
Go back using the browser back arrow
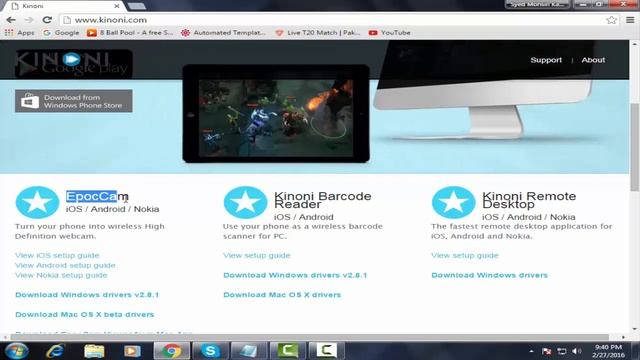click(x=11, y=20)
